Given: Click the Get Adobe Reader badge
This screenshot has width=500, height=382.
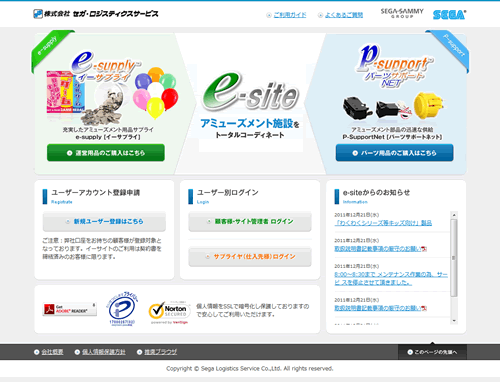Looking at the screenshot, I should 70,309.
